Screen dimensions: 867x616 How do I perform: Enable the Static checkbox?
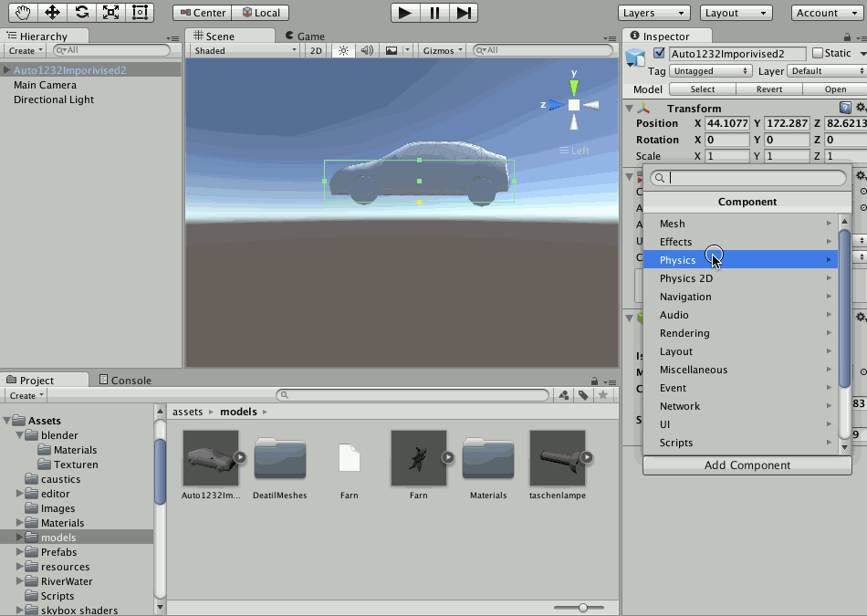pyautogui.click(x=817, y=53)
